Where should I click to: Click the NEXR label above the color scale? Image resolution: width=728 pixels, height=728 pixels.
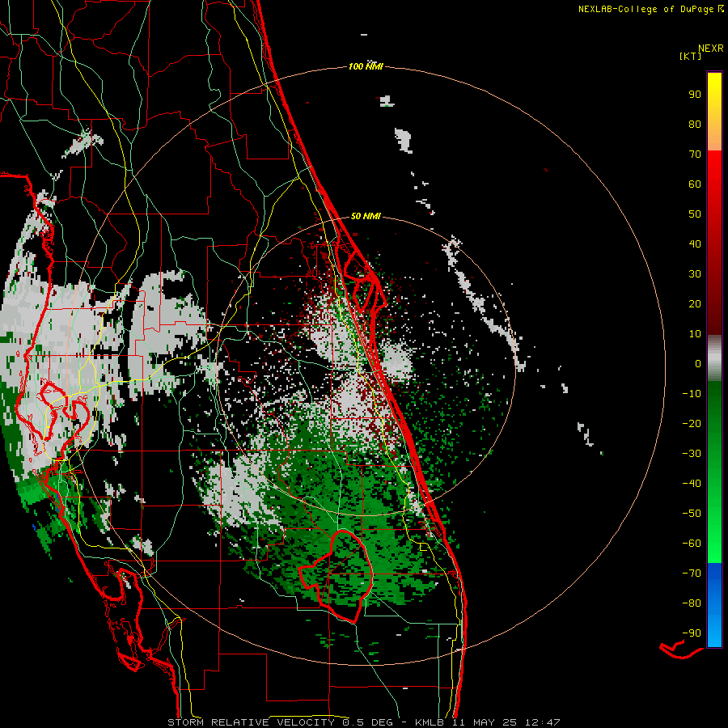pyautogui.click(x=711, y=49)
